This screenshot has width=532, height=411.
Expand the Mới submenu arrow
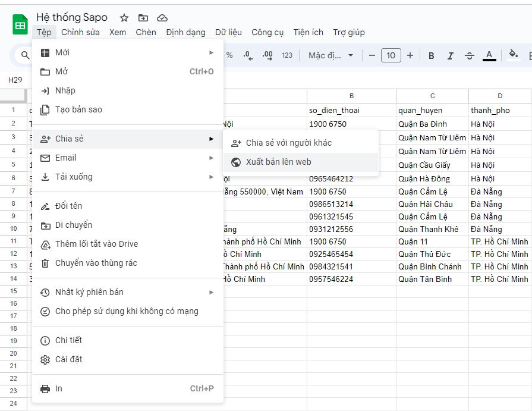tap(211, 52)
